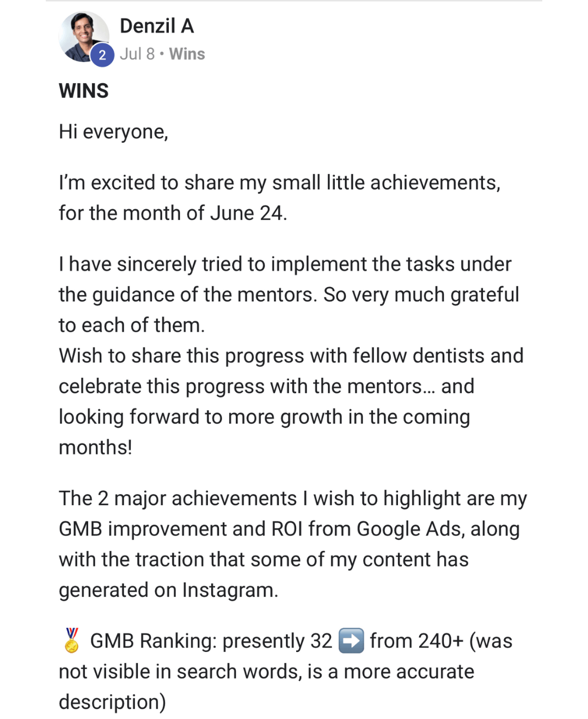Viewport: 588px width, 719px height.
Task: Click the level 2 badge on avatar
Action: coord(102,55)
